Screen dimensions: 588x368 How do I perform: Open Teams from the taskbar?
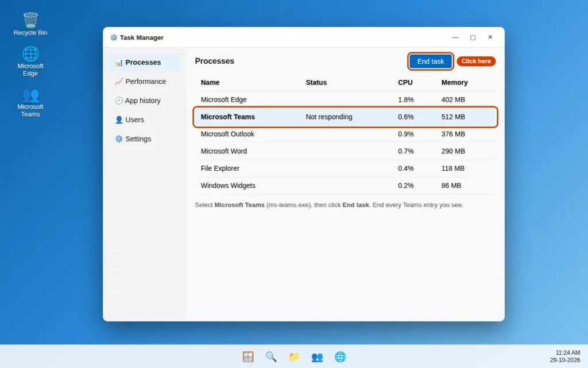pos(317,356)
